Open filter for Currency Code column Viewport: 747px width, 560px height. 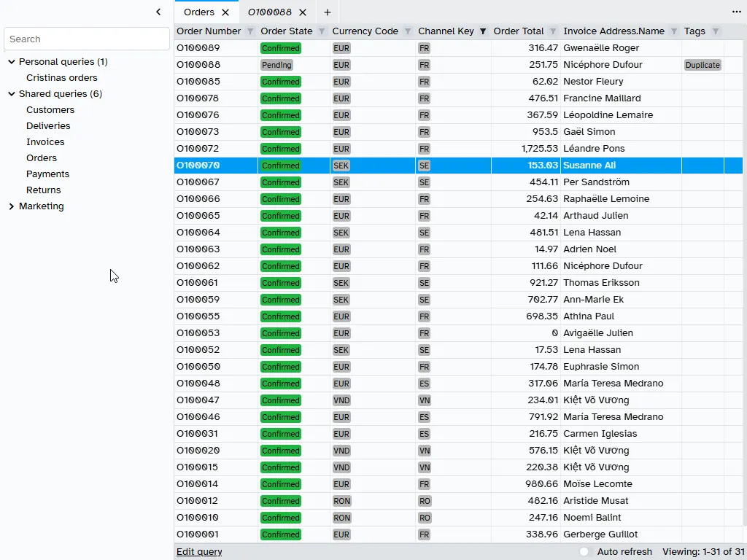[408, 31]
